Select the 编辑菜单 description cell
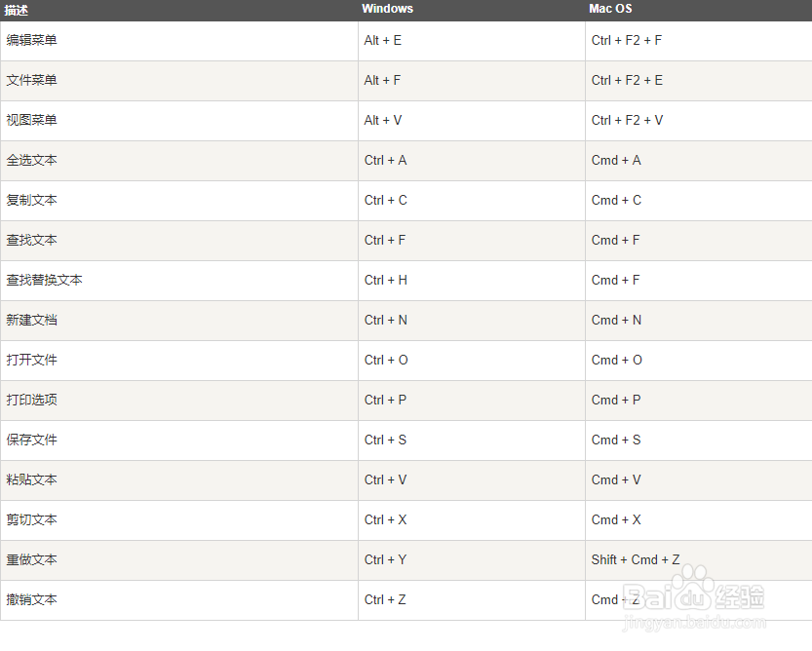 point(32,41)
